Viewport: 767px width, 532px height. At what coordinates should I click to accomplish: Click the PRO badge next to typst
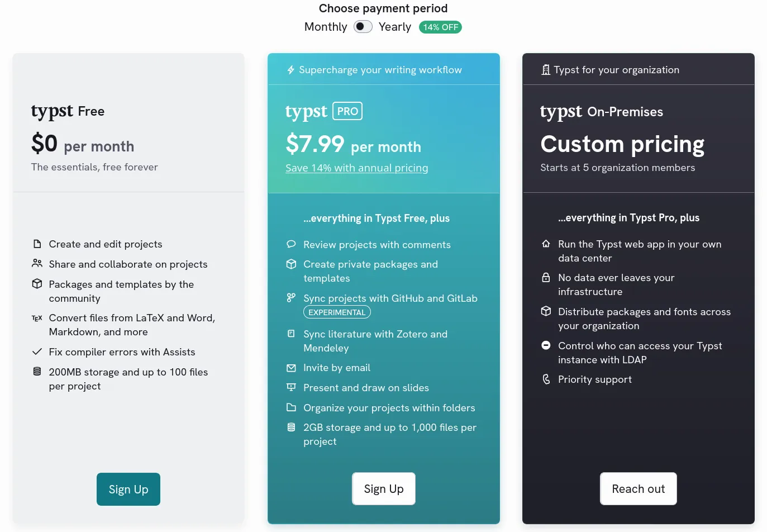(347, 111)
